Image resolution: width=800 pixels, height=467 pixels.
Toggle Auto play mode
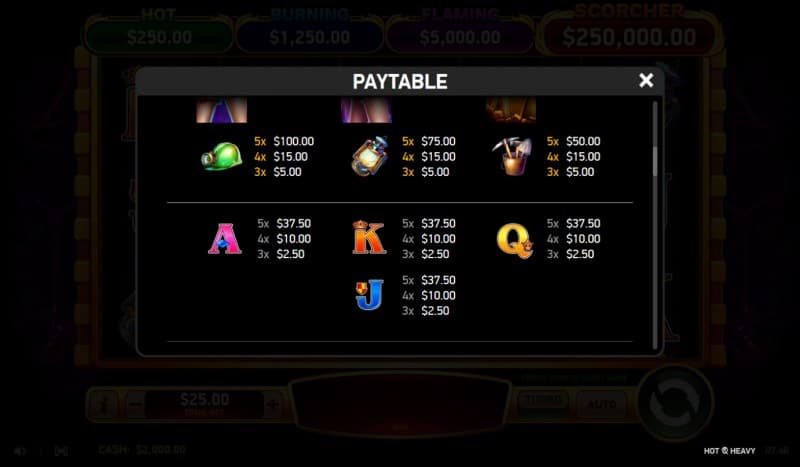[x=603, y=404]
